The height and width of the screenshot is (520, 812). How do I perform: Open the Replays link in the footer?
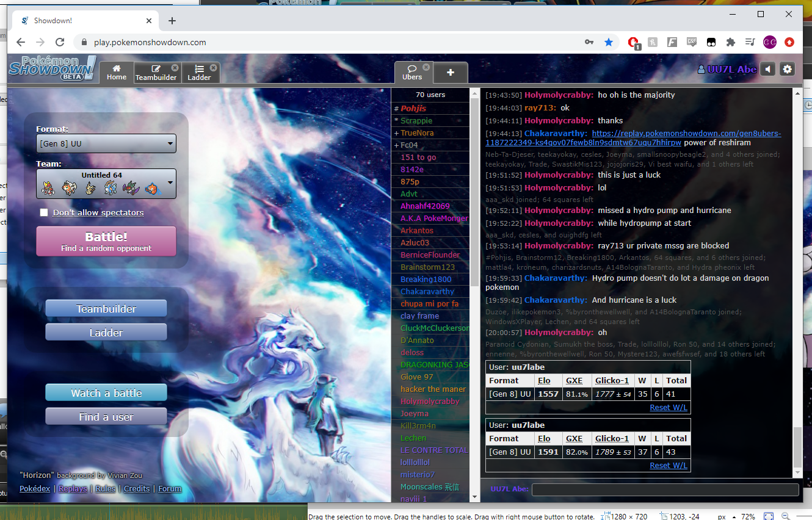click(x=73, y=488)
